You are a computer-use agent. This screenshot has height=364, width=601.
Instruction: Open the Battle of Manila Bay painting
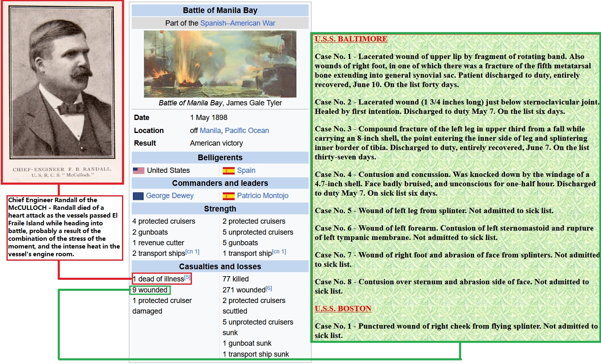coord(220,64)
